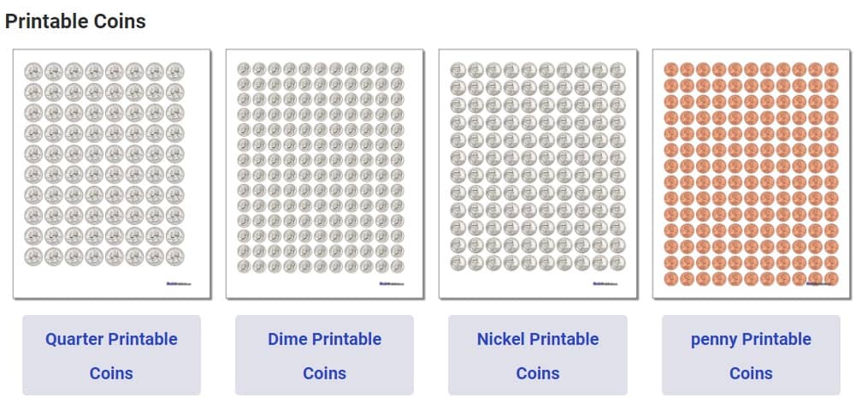Viewport: 868px width, 404px height.
Task: Click the first penny coin in top row
Action: pyautogui.click(x=671, y=69)
